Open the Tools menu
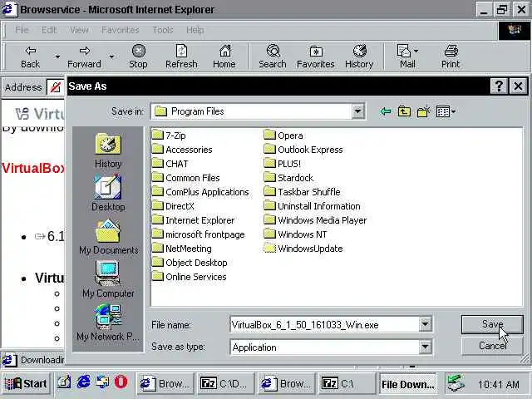The height and width of the screenshot is (399, 532). [x=163, y=30]
